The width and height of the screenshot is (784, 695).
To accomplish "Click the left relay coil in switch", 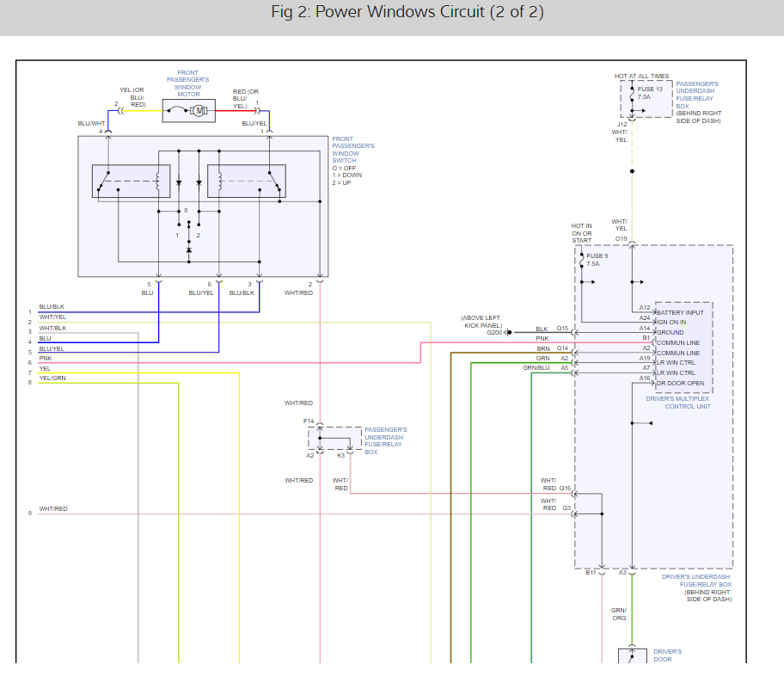I will pyautogui.click(x=158, y=181).
